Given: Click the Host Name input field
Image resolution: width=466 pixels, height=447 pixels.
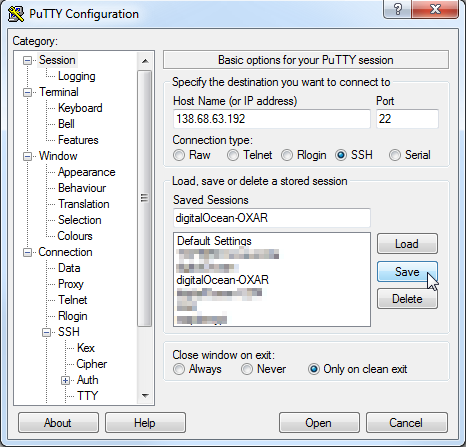Looking at the screenshot, I should coord(272,119).
